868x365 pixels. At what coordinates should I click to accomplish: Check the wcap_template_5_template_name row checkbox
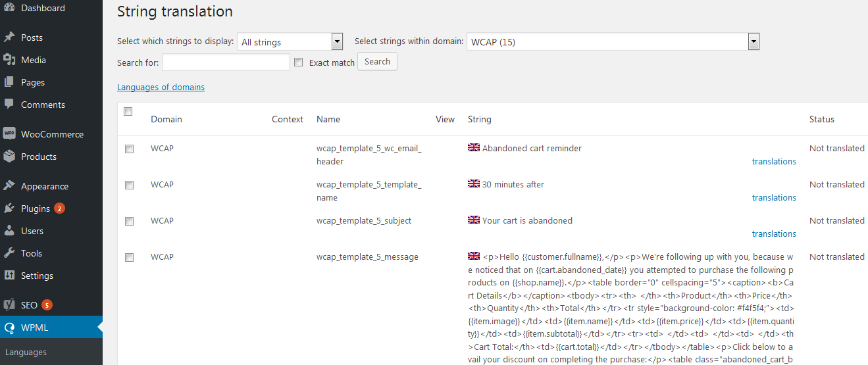coord(130,185)
